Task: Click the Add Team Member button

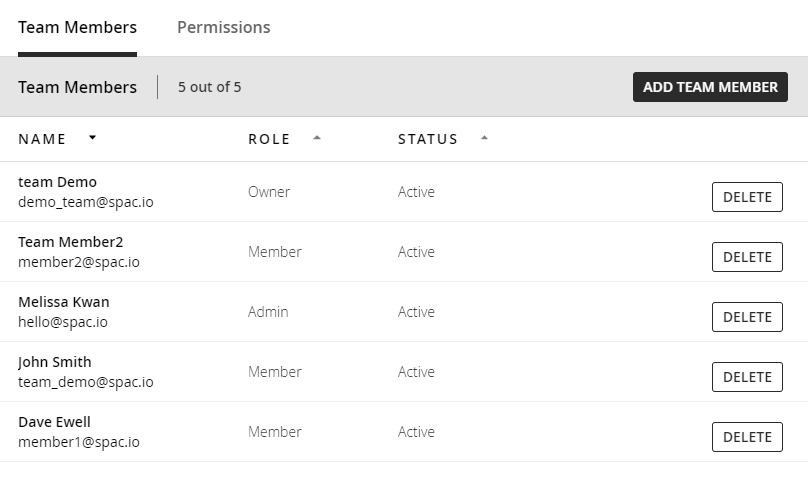Action: click(x=710, y=87)
